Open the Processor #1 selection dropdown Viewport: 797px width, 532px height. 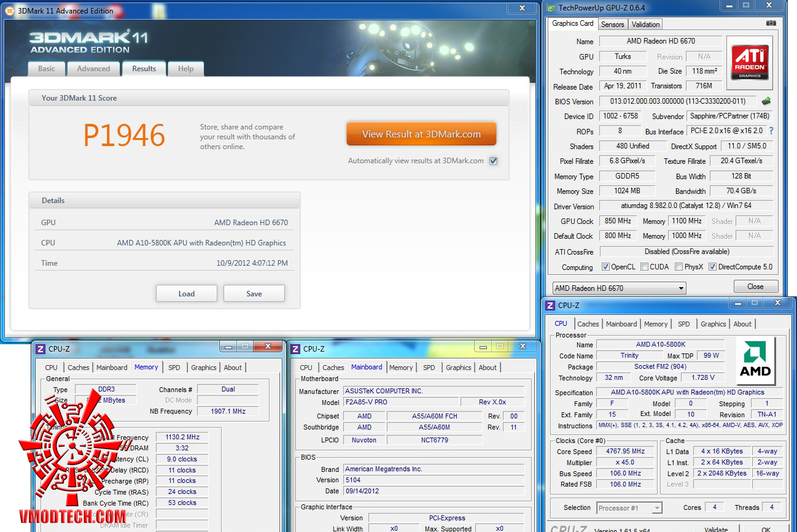pos(629,507)
